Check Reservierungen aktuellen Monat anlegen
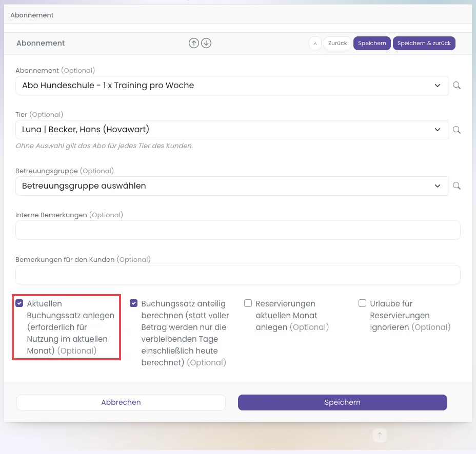Viewport: 476px width, 454px height. 248,303
